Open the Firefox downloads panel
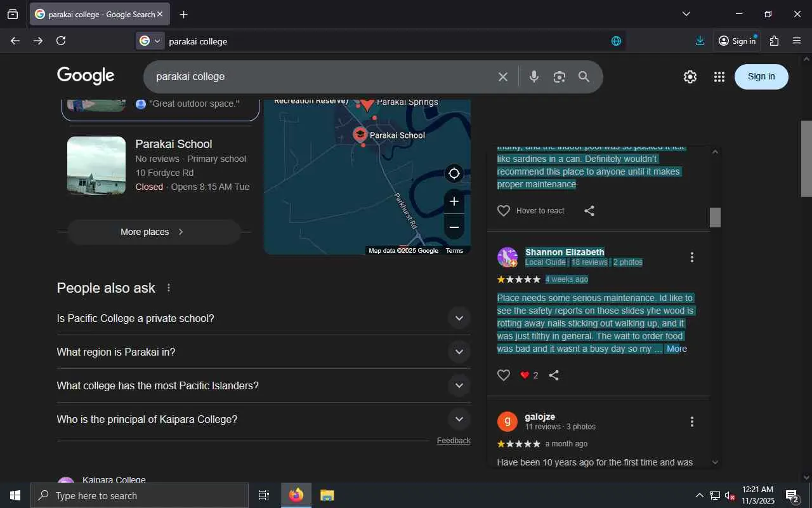The height and width of the screenshot is (508, 812). pos(700,41)
